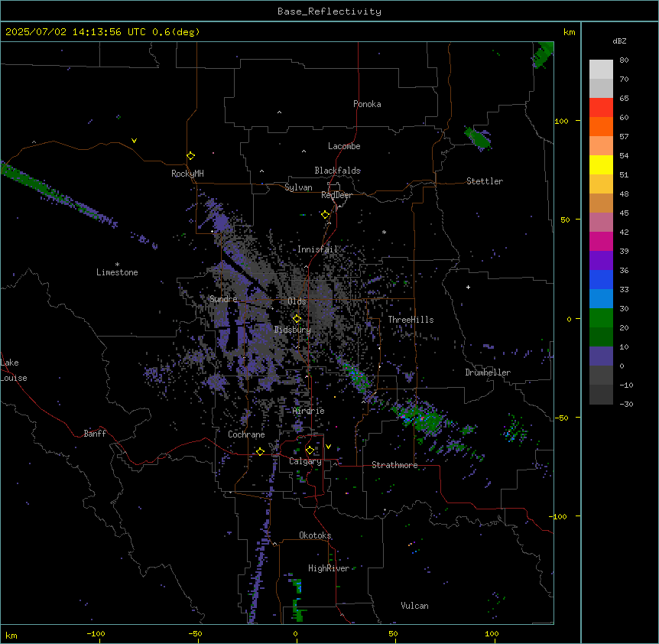Select the dark green 10–20 dBZ legend swatch
659x644 pixels.
coord(601,337)
